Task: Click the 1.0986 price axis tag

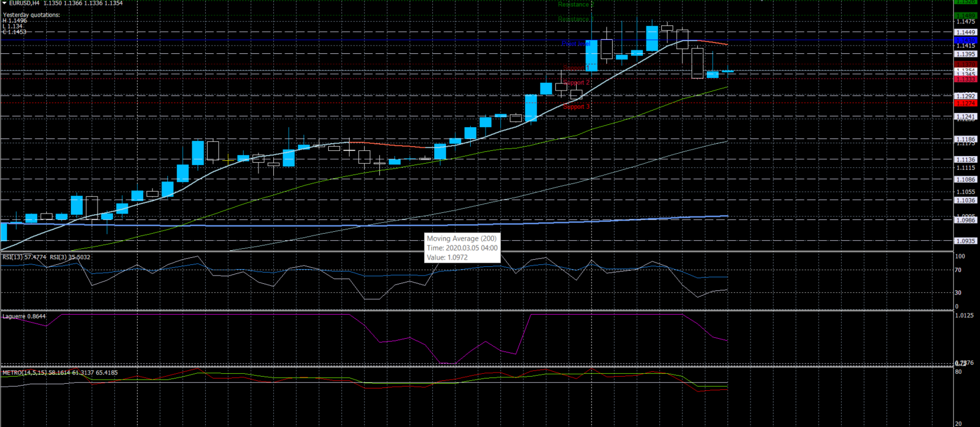Action: 966,220
